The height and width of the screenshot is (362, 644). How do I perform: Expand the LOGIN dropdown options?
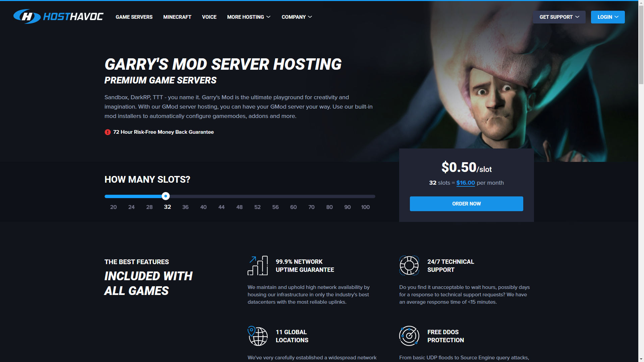608,17
